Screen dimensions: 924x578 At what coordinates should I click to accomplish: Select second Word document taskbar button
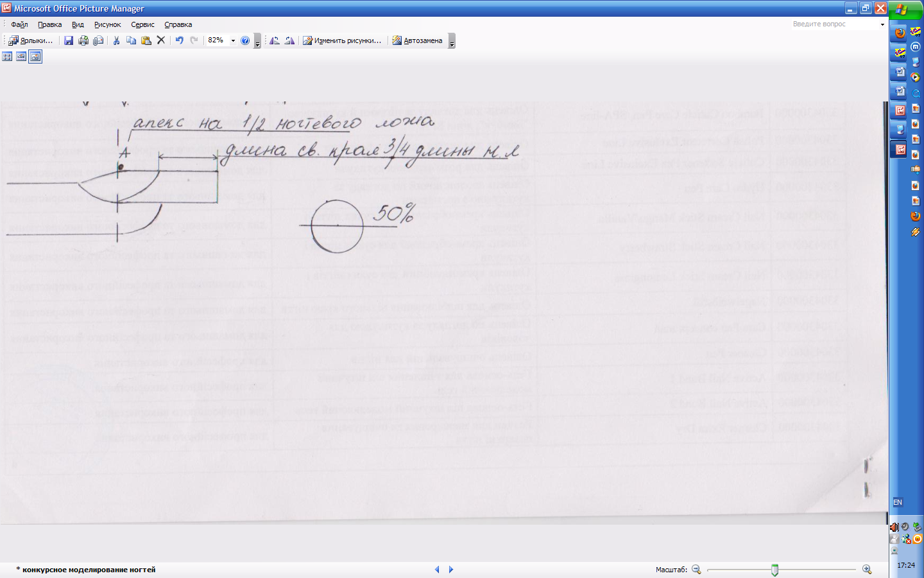click(x=900, y=91)
